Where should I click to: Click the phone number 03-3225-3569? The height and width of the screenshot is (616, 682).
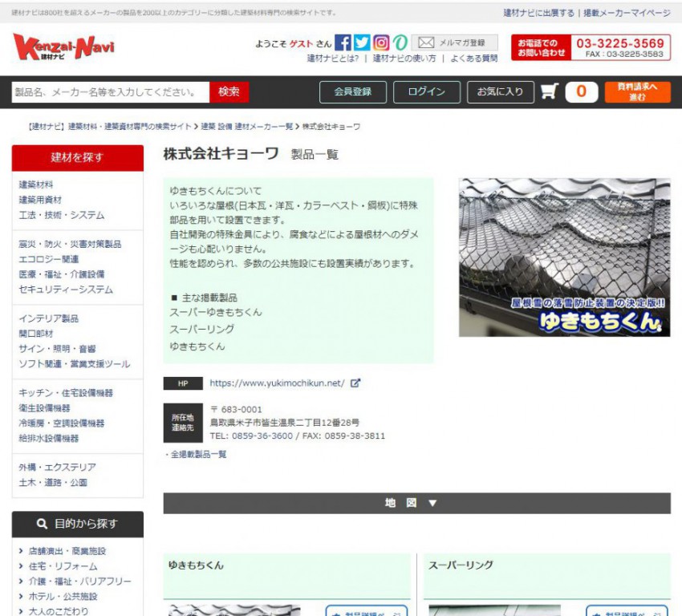pos(620,43)
